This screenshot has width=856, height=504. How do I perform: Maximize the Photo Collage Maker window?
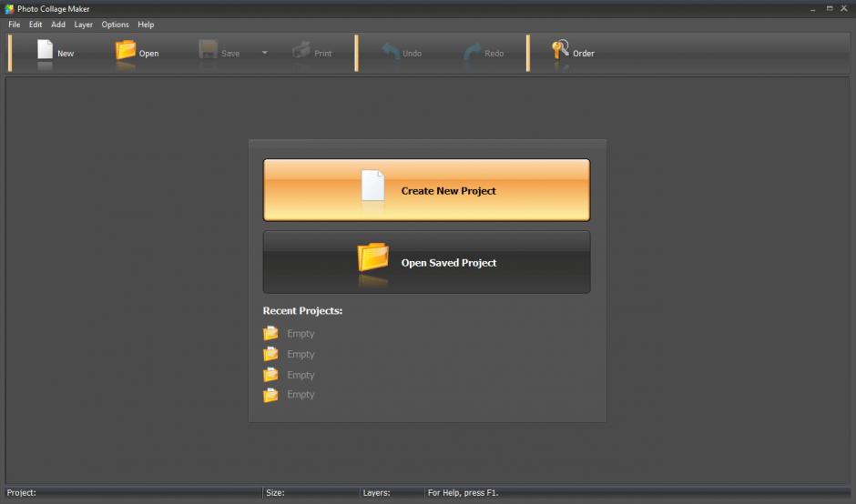coord(830,8)
